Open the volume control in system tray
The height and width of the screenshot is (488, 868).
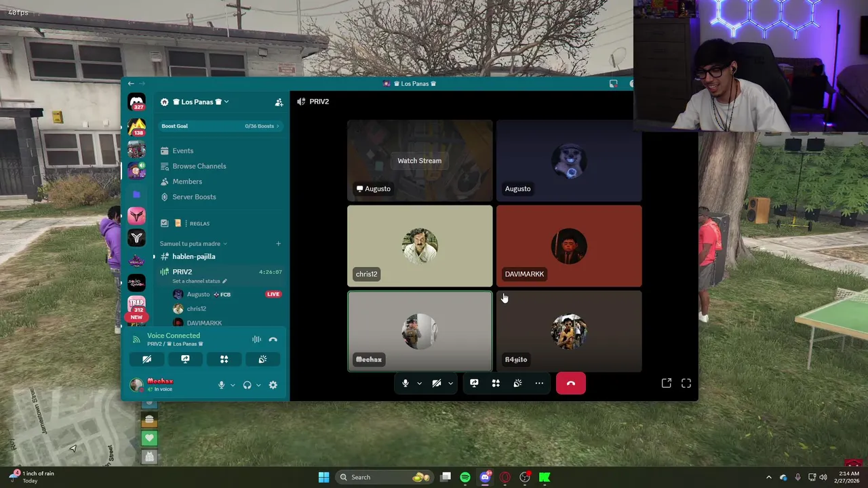[823, 477]
